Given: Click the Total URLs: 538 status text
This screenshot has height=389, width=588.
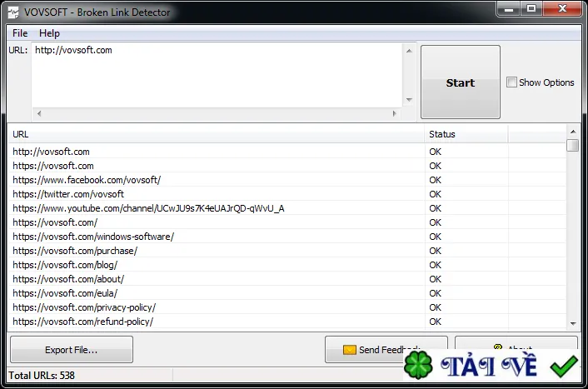Looking at the screenshot, I should [42, 376].
